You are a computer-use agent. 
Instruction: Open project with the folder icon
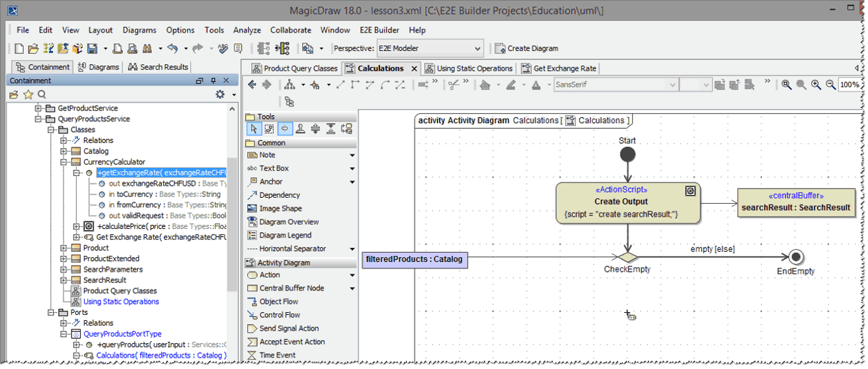point(33,48)
